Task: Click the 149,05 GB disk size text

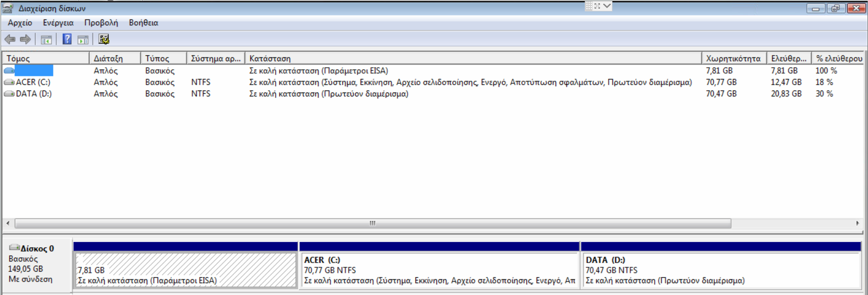Action: tap(25, 269)
